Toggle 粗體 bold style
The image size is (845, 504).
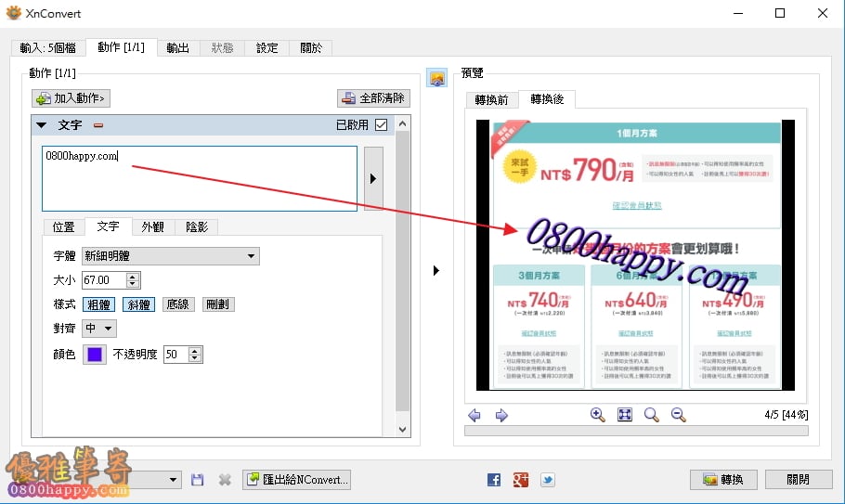pyautogui.click(x=98, y=304)
